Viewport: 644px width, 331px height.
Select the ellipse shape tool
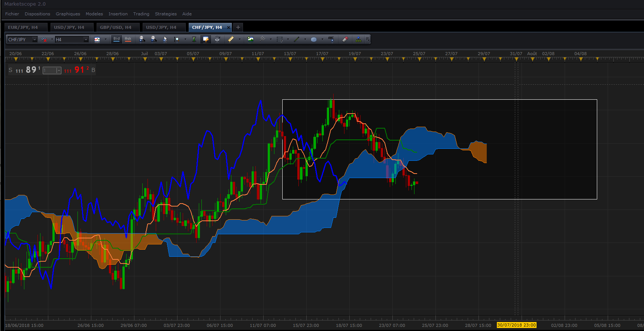314,39
